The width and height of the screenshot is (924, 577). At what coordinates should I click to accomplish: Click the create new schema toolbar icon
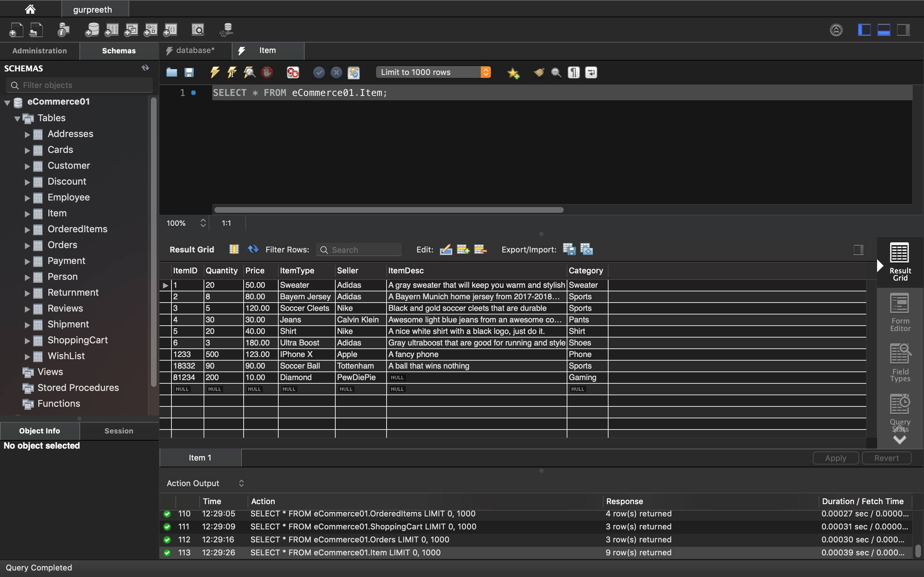[92, 30]
